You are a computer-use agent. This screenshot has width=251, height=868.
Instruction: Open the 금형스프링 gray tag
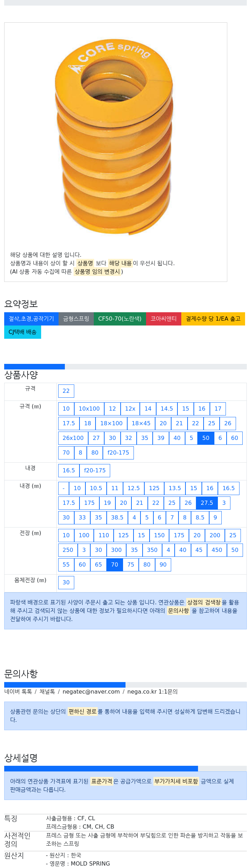coord(76,319)
